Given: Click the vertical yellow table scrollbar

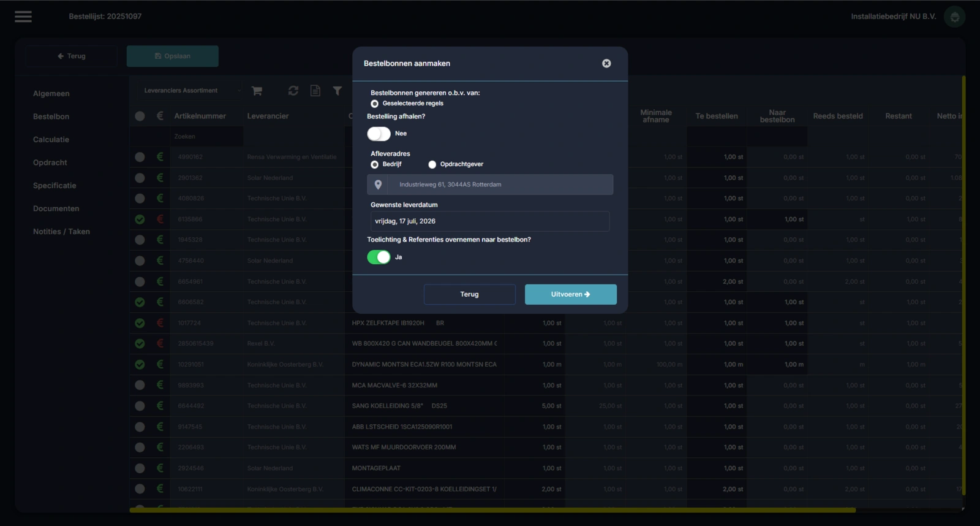Looking at the screenshot, I should tap(963, 285).
